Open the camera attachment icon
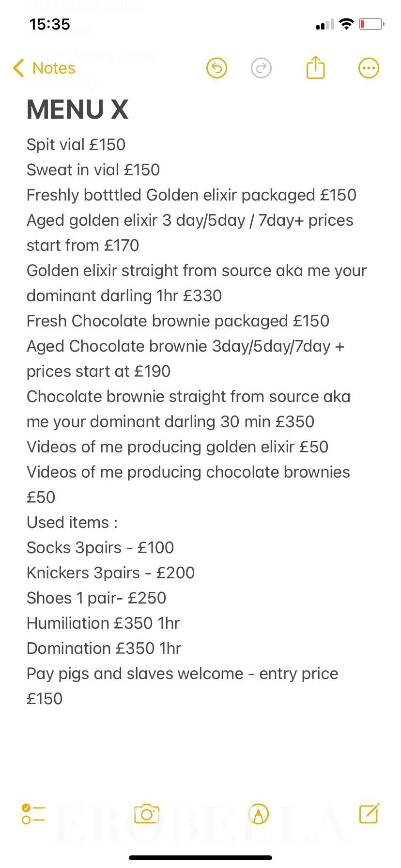 tap(147, 814)
